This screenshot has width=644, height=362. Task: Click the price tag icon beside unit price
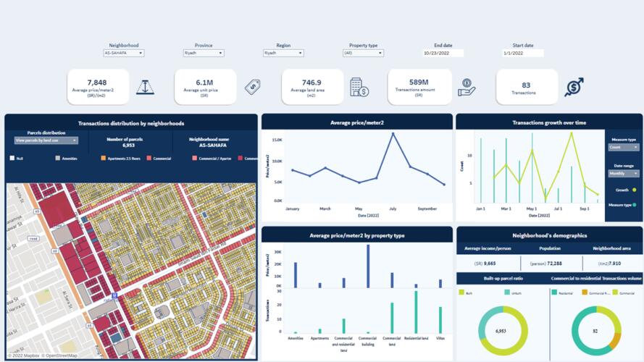[x=254, y=87]
